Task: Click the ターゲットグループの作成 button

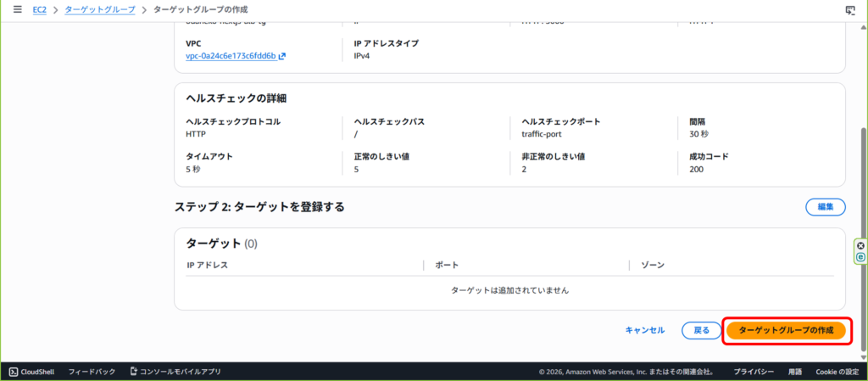Action: click(786, 330)
